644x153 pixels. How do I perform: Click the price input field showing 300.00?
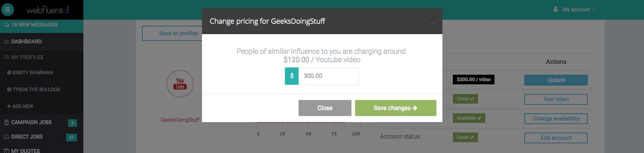tap(329, 76)
